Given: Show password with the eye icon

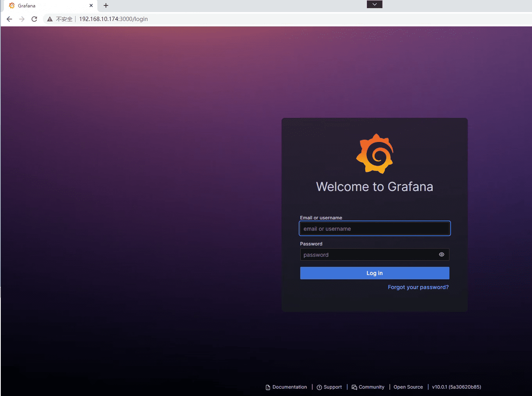Looking at the screenshot, I should pyautogui.click(x=442, y=254).
